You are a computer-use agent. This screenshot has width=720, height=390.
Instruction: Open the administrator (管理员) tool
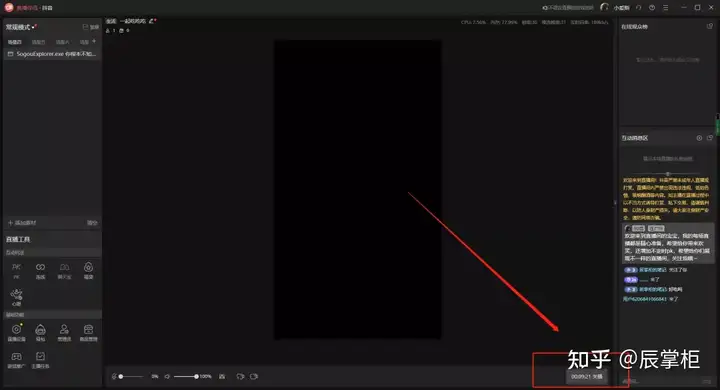64,333
